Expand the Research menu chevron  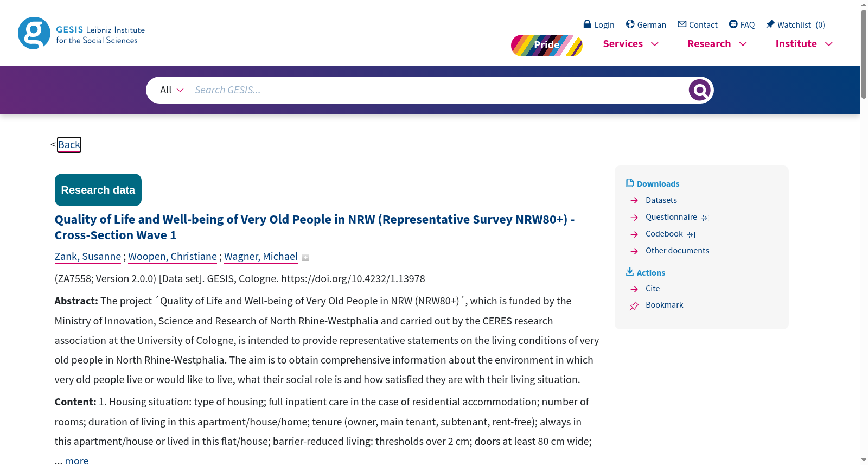[x=743, y=44]
